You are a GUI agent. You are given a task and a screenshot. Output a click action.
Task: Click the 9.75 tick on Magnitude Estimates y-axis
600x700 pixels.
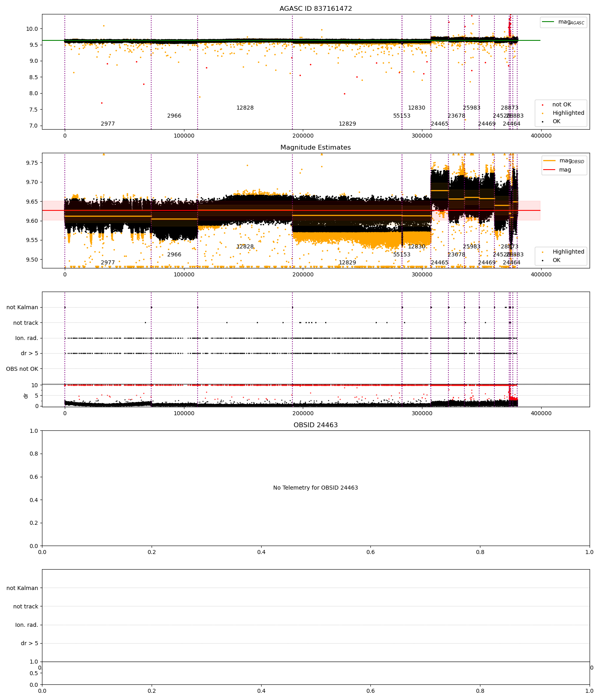[x=32, y=163]
